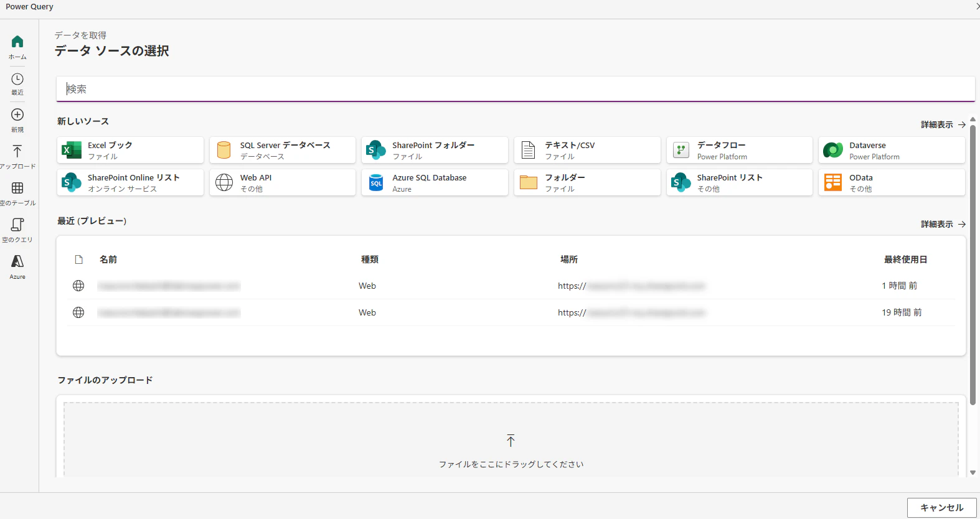Viewport: 980px width, 519px height.
Task: Open 最近 (recent) in the sidebar
Action: (x=17, y=84)
